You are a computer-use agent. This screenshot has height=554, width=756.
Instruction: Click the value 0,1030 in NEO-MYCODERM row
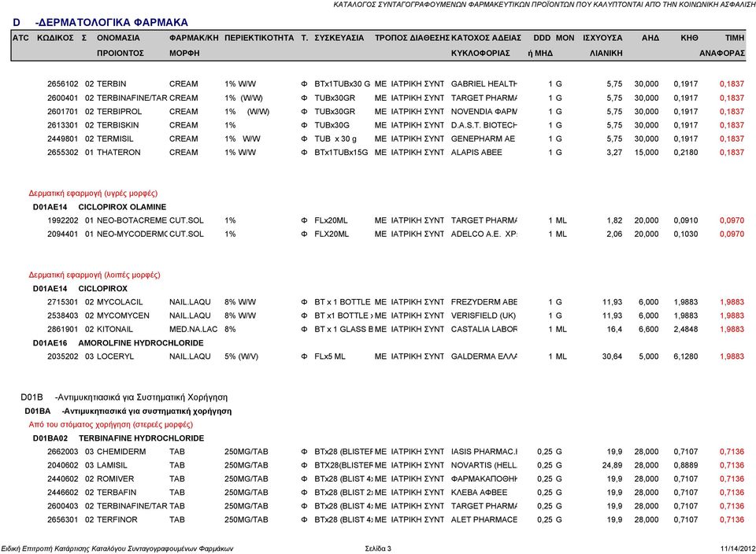(x=686, y=235)
